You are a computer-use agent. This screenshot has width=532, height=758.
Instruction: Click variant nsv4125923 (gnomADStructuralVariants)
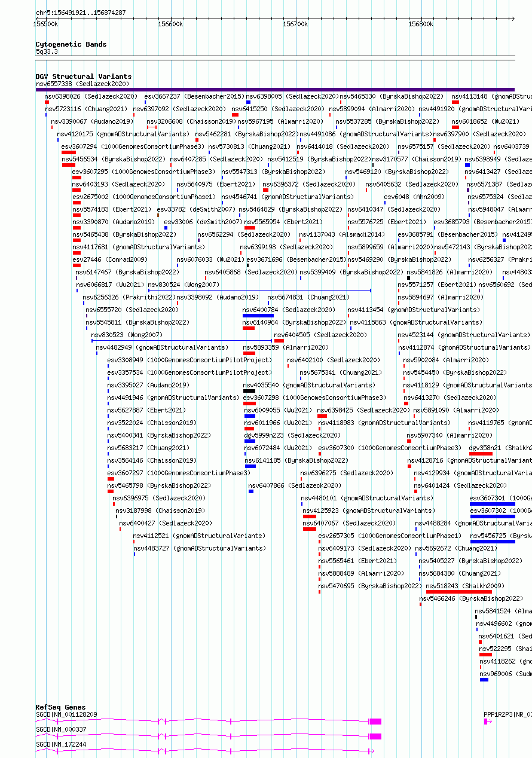pos(369,511)
